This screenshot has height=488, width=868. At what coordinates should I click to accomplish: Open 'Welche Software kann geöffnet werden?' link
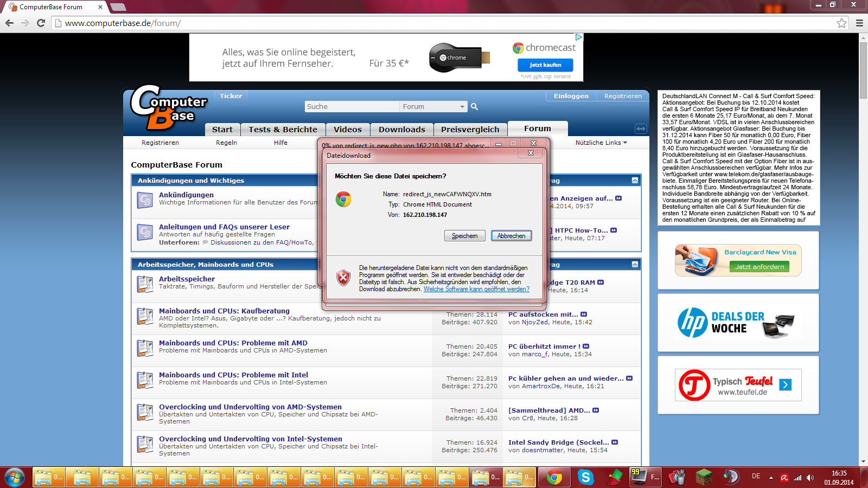[x=476, y=289]
